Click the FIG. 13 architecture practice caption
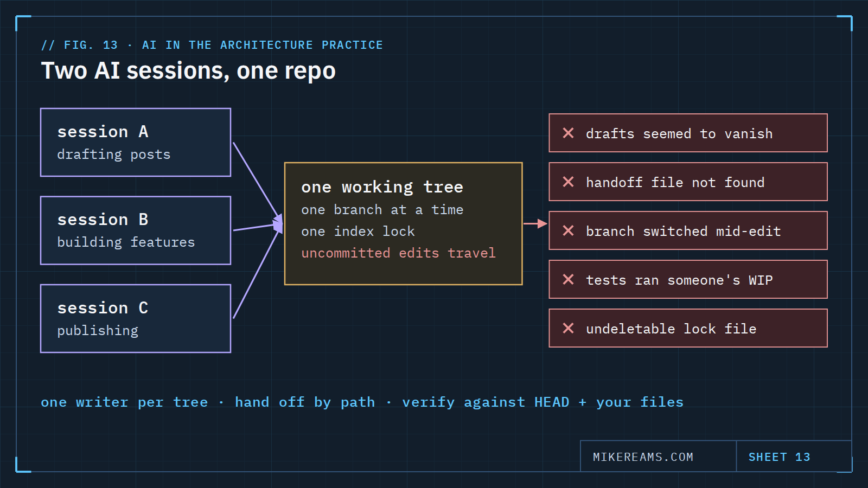Viewport: 868px width, 488px height. click(212, 45)
